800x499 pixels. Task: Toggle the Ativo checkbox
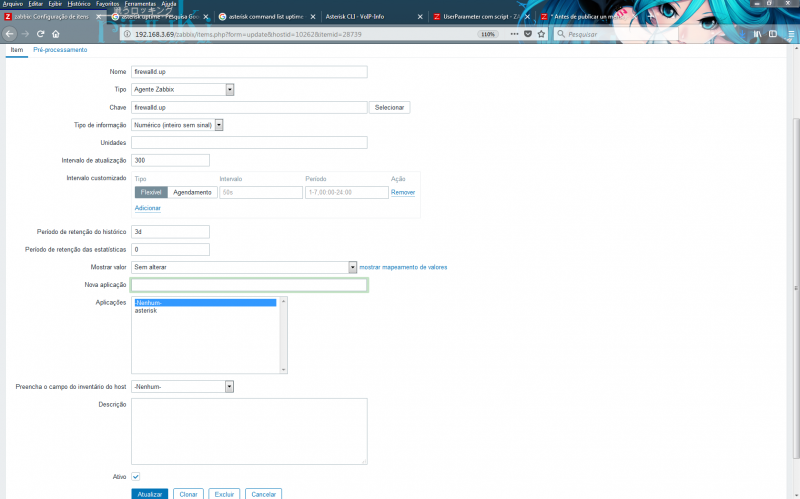tap(136, 477)
